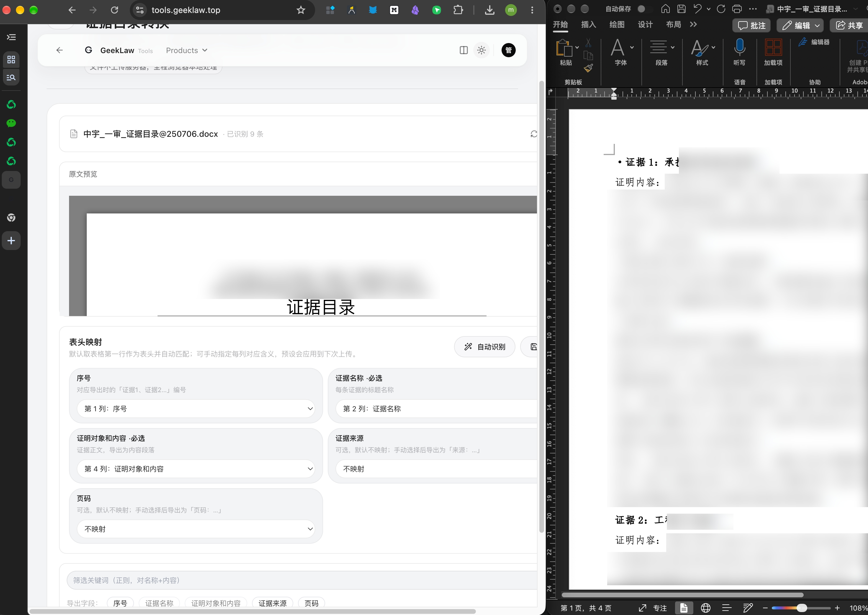Toggle the light/dark theme sun icon

tap(482, 50)
